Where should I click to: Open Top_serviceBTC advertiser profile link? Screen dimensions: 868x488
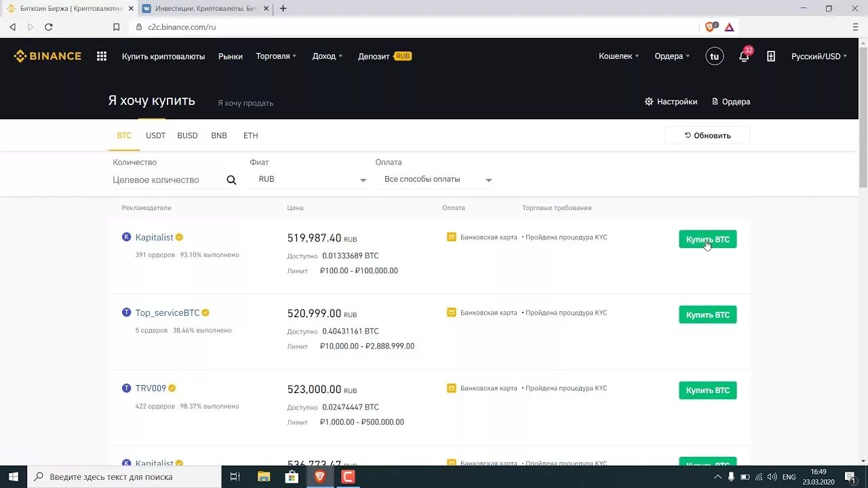(167, 312)
